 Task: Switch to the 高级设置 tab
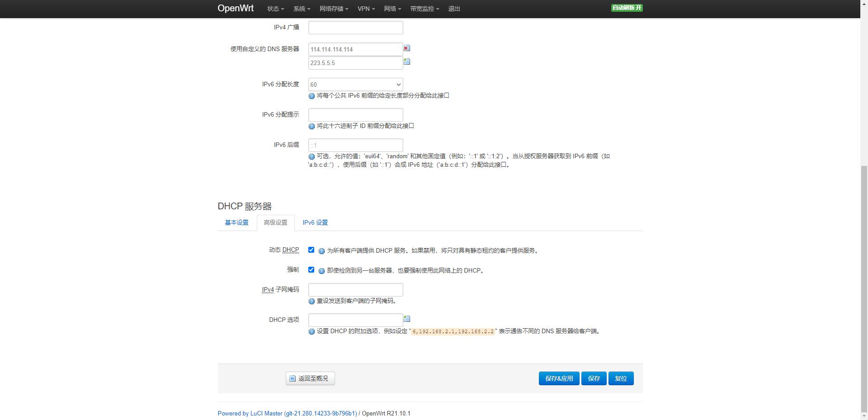[x=276, y=222]
